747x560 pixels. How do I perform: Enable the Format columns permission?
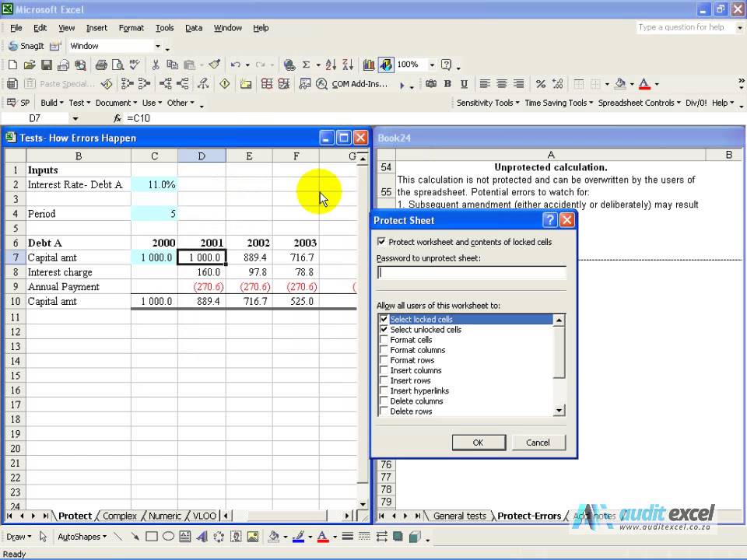coord(384,350)
